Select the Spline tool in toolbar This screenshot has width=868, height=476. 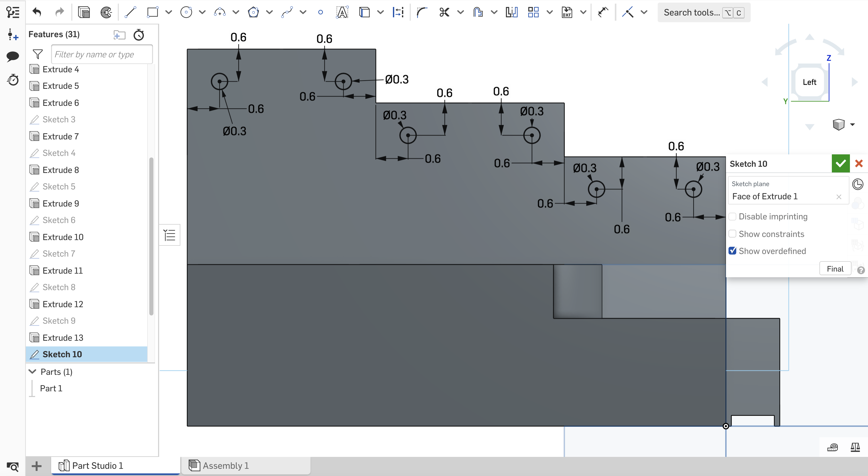[x=287, y=13]
